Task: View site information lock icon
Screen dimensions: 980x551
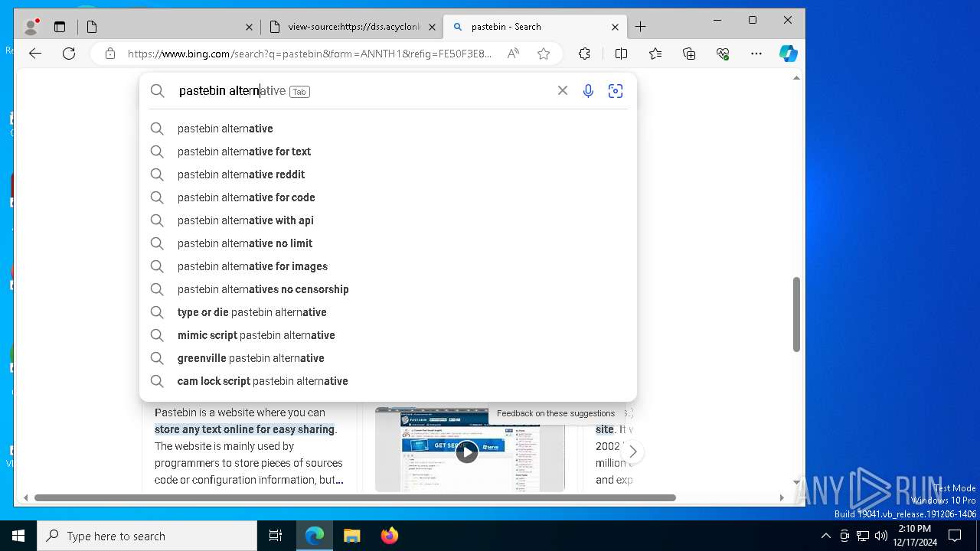Action: click(x=110, y=54)
